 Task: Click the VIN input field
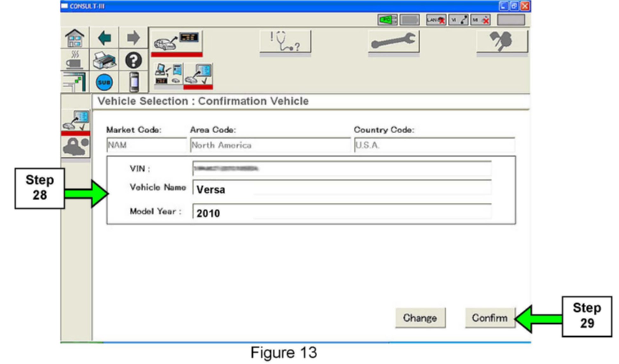click(342, 168)
